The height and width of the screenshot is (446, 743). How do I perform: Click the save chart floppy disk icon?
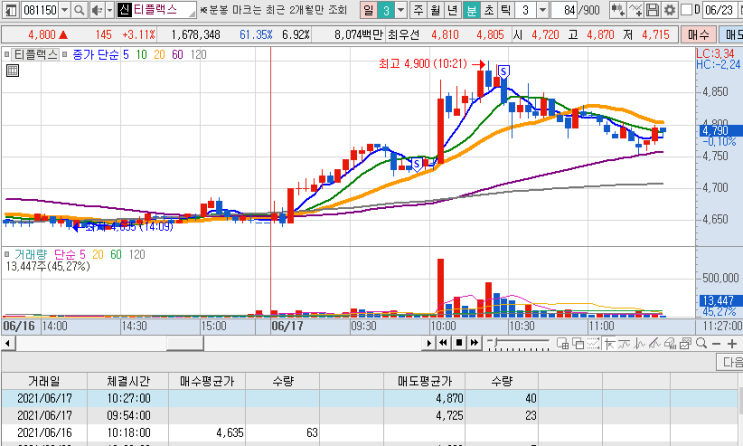pos(652,9)
